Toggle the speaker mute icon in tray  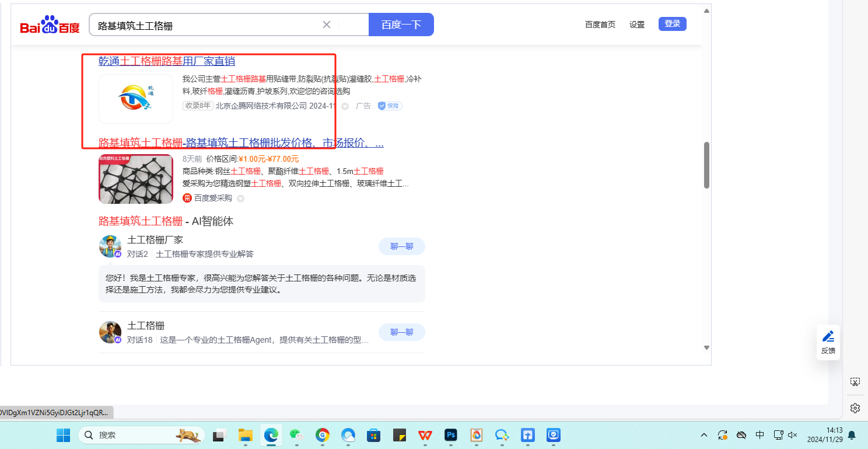click(792, 435)
